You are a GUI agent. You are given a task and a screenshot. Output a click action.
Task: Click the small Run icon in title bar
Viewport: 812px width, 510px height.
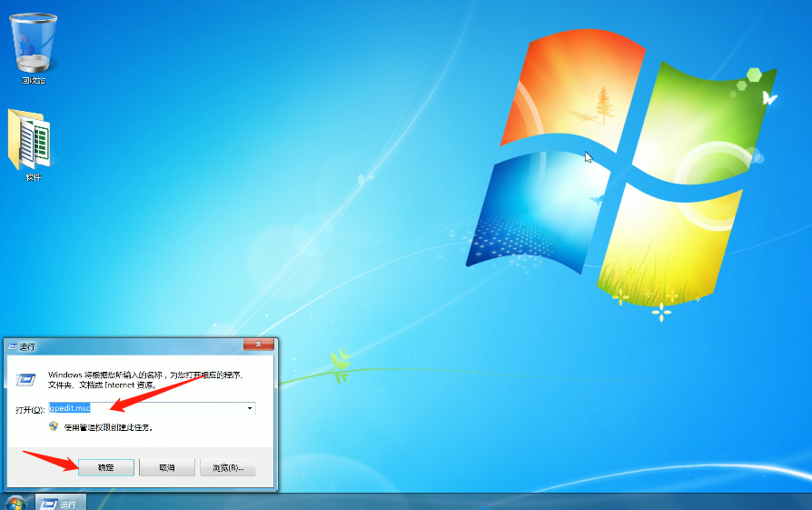pos(13,346)
